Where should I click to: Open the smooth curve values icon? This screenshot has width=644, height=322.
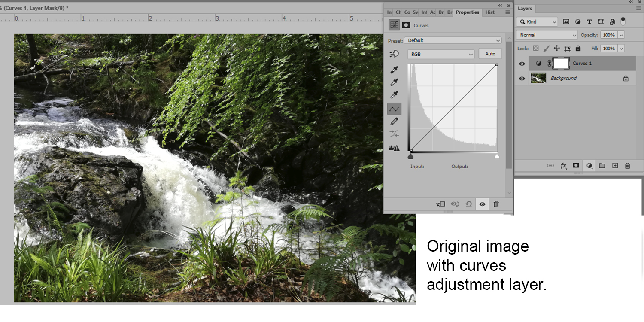pyautogui.click(x=394, y=133)
